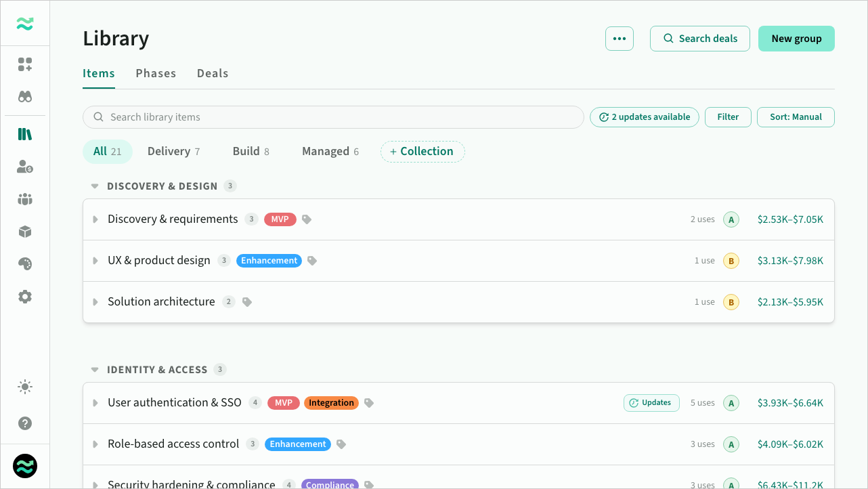Click Integration tag on User authentication & SSO

tap(331, 403)
